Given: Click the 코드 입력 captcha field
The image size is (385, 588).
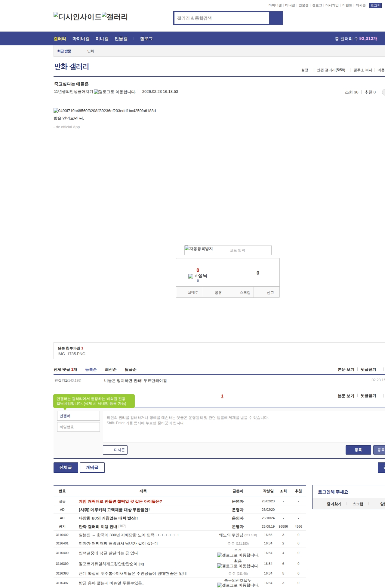Looking at the screenshot, I should 249,250.
